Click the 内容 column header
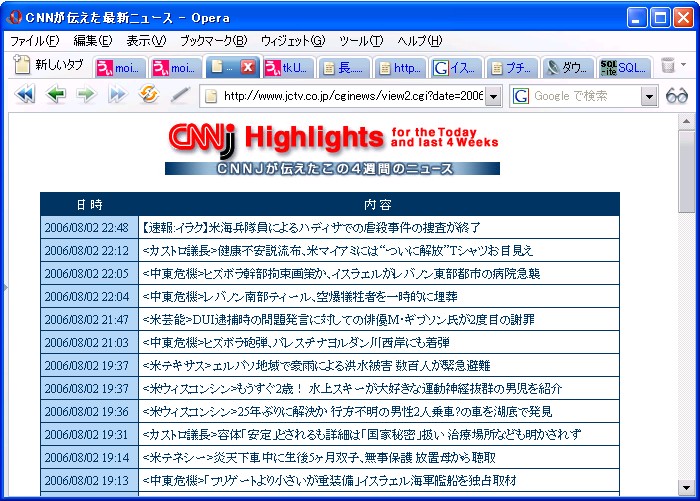Screen dimensions: 700x501 (x=379, y=205)
